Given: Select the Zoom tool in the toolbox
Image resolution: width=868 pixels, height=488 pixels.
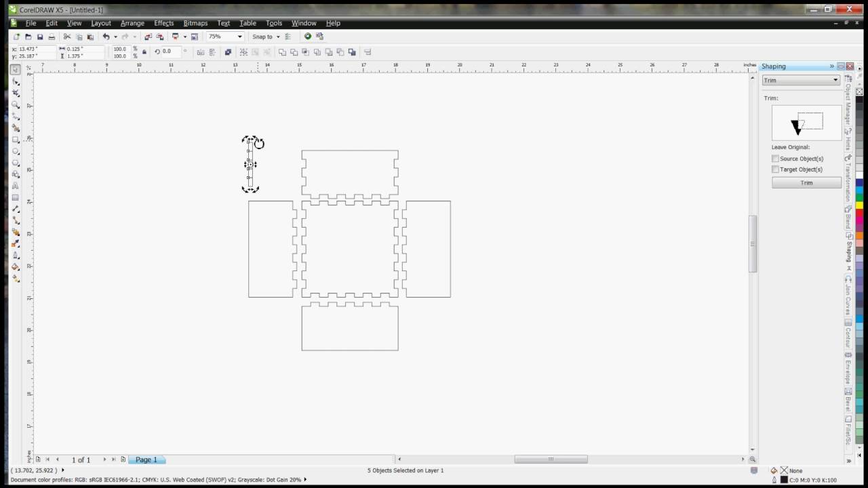Looking at the screenshot, I should tap(16, 104).
